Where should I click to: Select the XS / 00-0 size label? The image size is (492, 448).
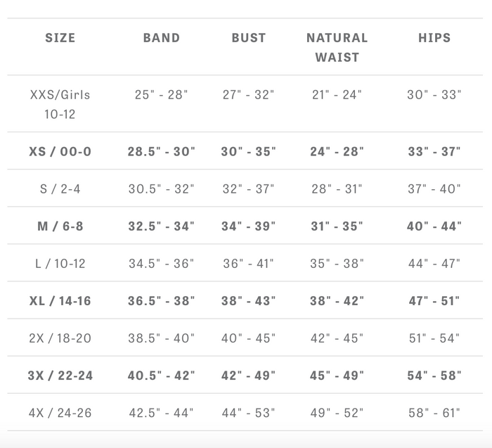click(60, 152)
